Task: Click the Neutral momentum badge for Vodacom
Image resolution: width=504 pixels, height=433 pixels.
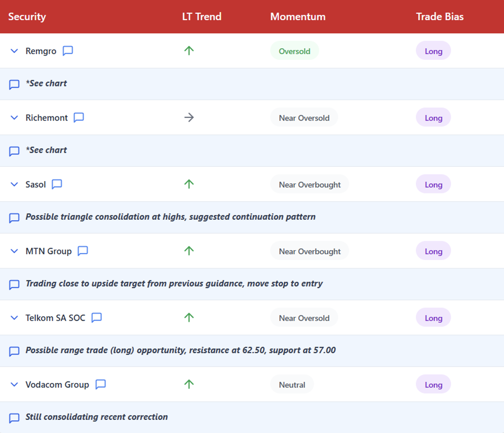Action: (x=292, y=385)
